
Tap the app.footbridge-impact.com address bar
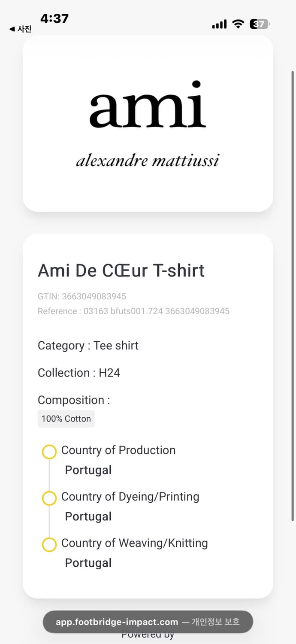coord(148,622)
